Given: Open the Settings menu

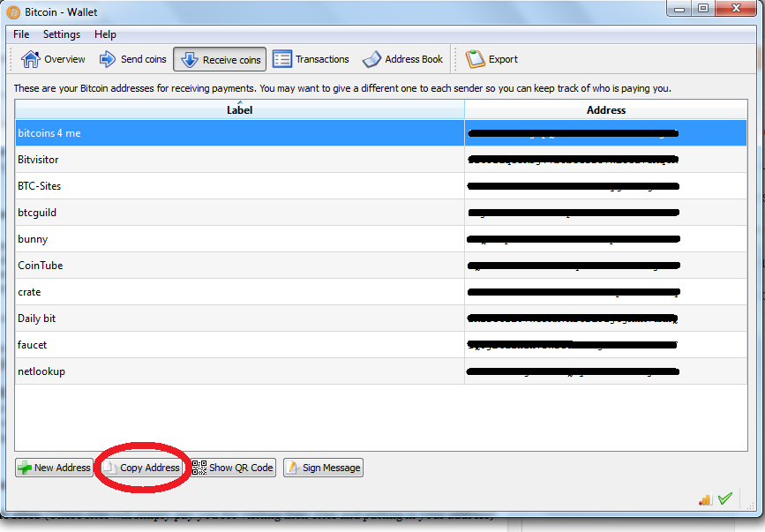Looking at the screenshot, I should click(x=62, y=34).
